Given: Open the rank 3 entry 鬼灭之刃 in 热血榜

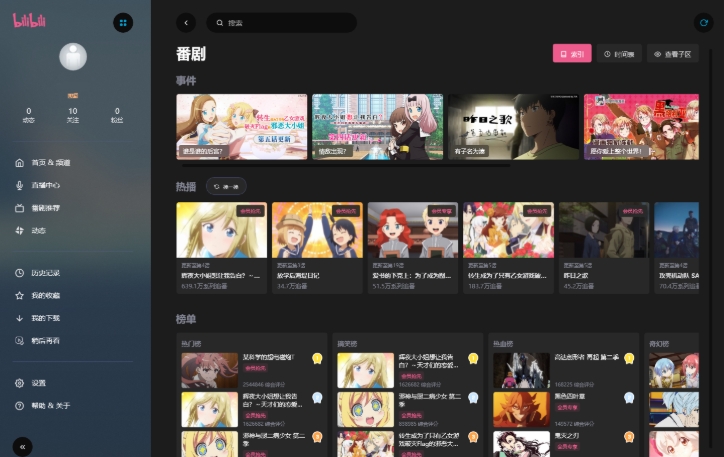Looking at the screenshot, I should [x=564, y=444].
